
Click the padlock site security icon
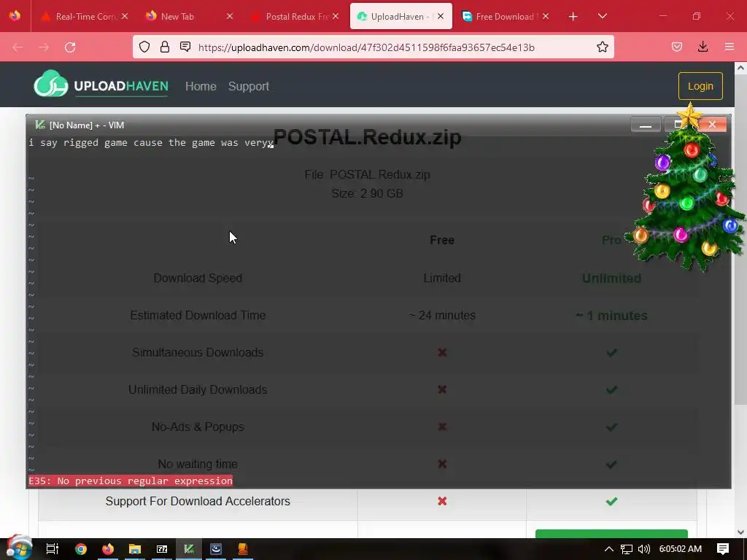pos(165,47)
